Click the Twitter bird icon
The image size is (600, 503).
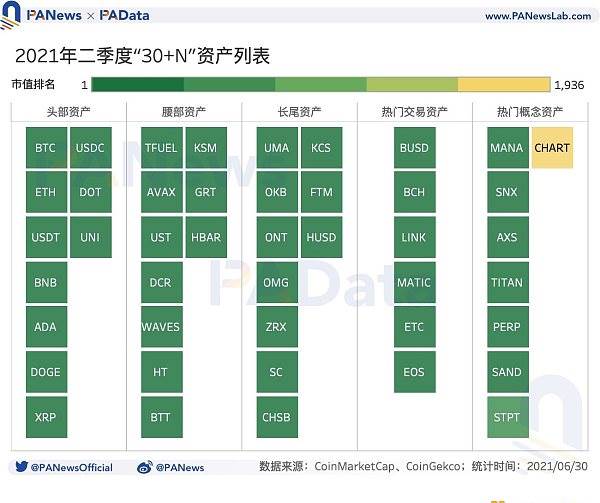(21, 467)
